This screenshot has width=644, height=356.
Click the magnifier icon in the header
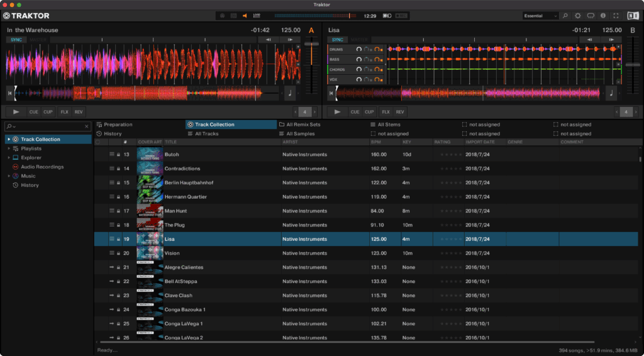coord(565,16)
